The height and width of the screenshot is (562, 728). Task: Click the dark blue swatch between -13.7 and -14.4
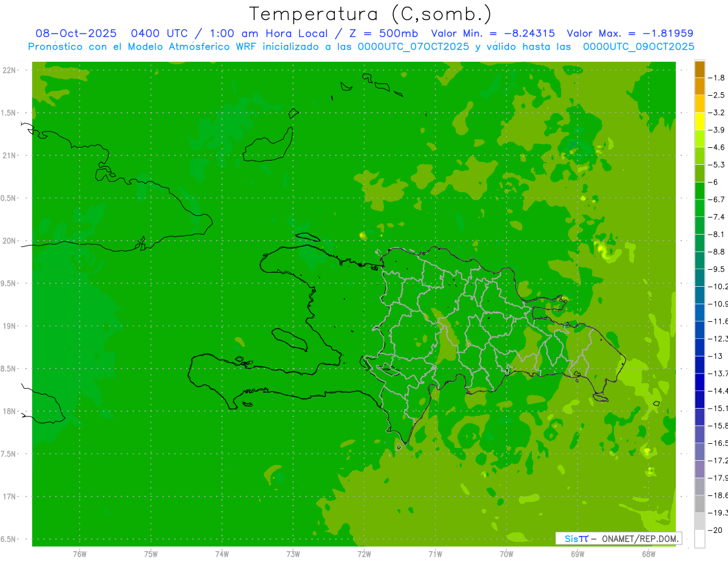(x=699, y=383)
